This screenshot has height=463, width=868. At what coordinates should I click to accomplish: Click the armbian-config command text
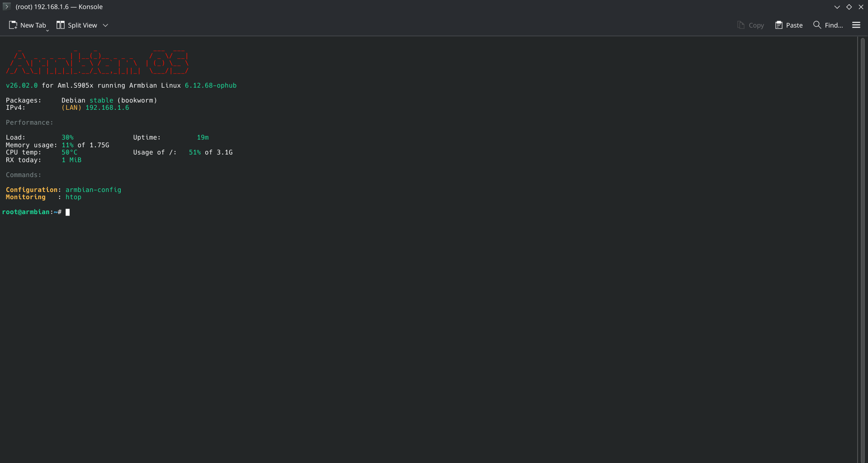click(x=93, y=190)
